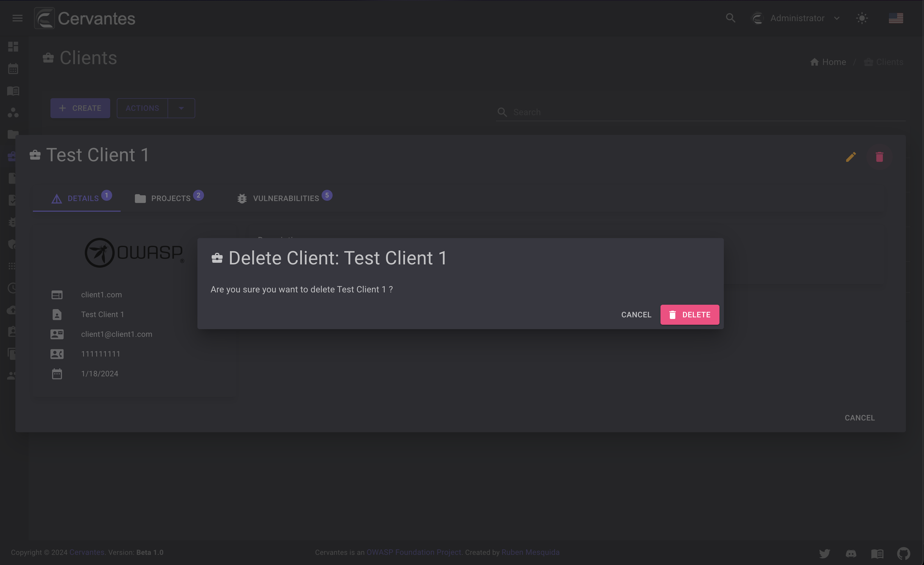Click the Cervantes logo
924x565 pixels.
[85, 18]
